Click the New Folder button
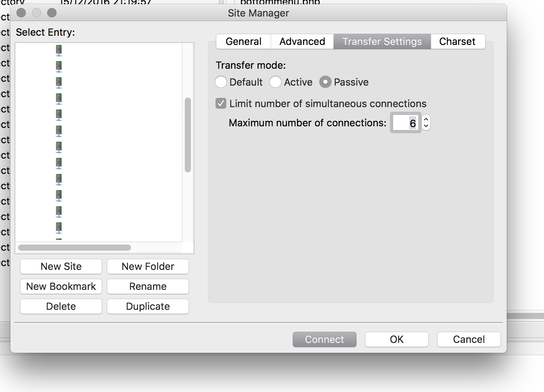544x392 pixels. (x=148, y=266)
